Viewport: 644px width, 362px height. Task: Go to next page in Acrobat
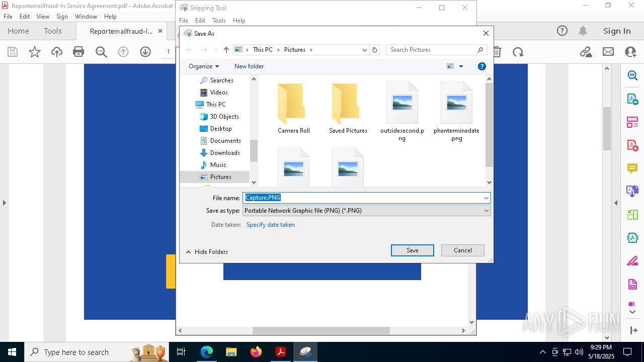[145, 52]
